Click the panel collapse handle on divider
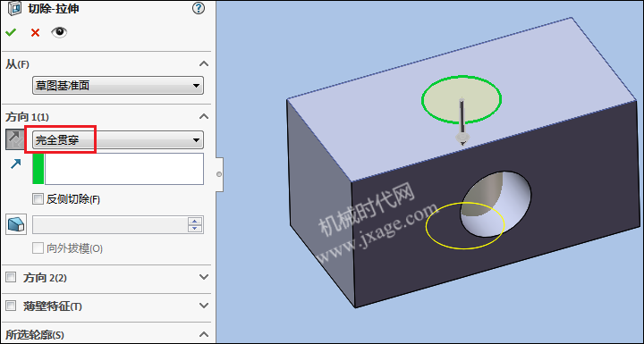 219,174
